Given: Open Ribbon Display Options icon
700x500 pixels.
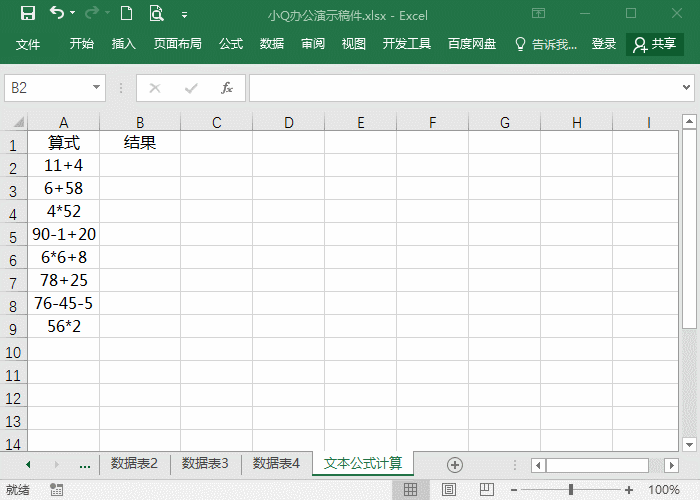Looking at the screenshot, I should pos(538,13).
